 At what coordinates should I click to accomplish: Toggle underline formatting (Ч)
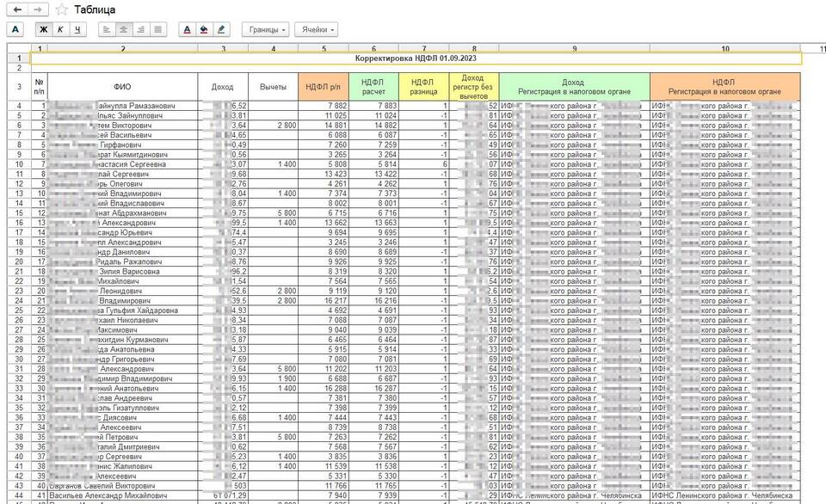coord(77,29)
